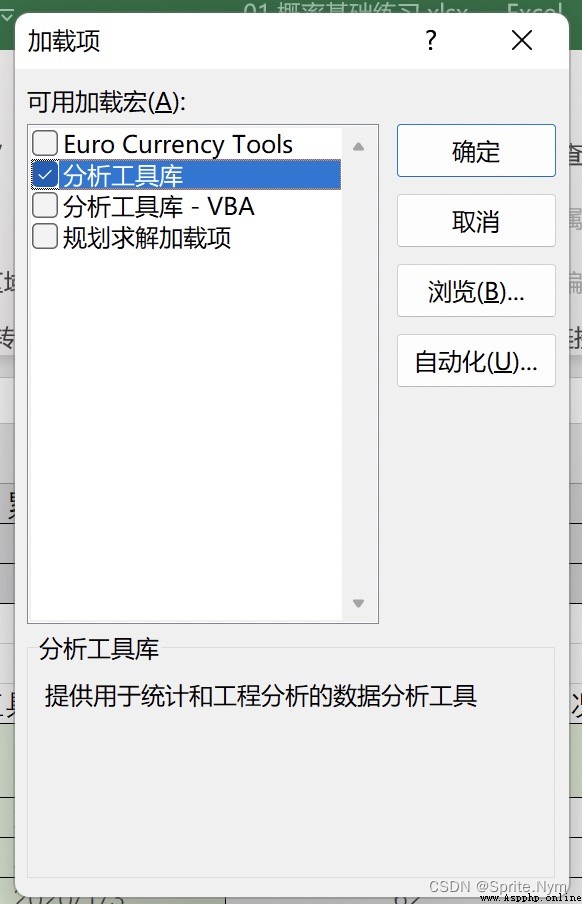The height and width of the screenshot is (904, 582).
Task: Enable the Euro Currency Tools checkbox
Action: [x=44, y=144]
